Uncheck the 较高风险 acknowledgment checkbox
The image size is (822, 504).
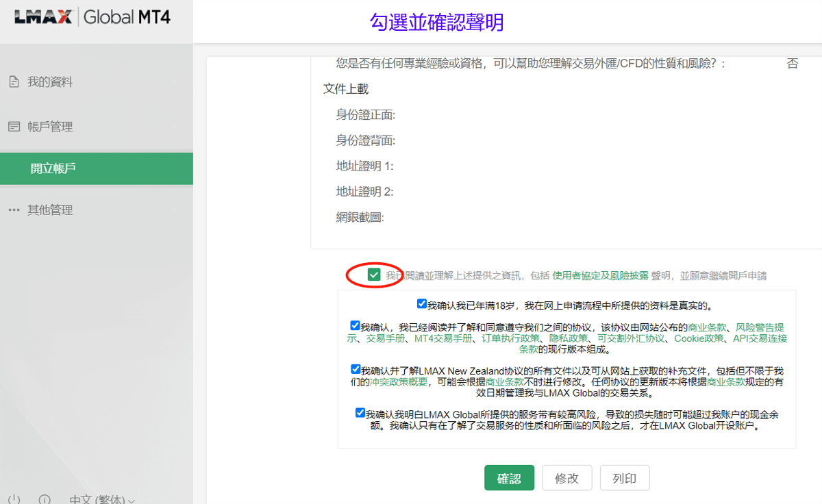tap(360, 413)
